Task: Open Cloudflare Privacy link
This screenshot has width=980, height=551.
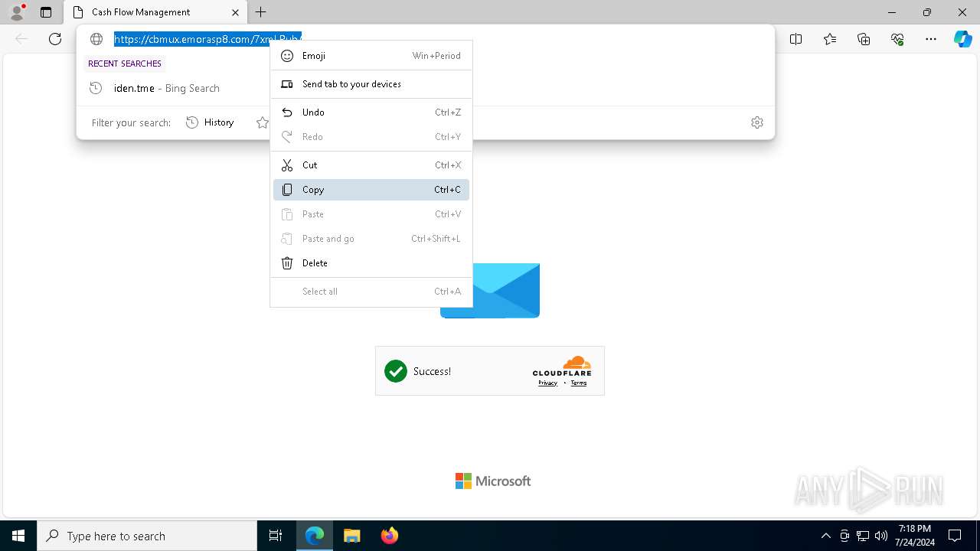Action: 547,383
